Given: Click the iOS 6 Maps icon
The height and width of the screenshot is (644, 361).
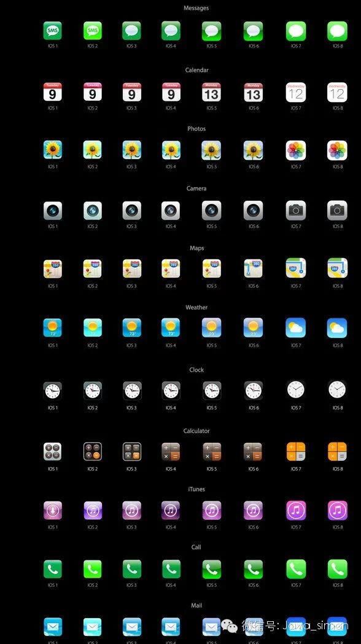Looking at the screenshot, I should coord(253,269).
